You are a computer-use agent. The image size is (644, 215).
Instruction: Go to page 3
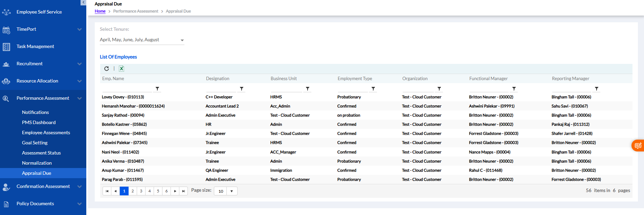click(x=141, y=191)
